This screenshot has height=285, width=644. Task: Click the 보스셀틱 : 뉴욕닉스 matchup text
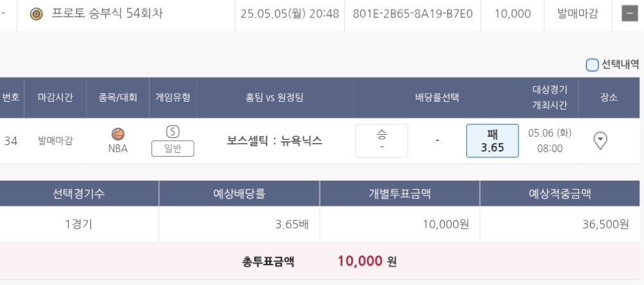click(x=275, y=140)
